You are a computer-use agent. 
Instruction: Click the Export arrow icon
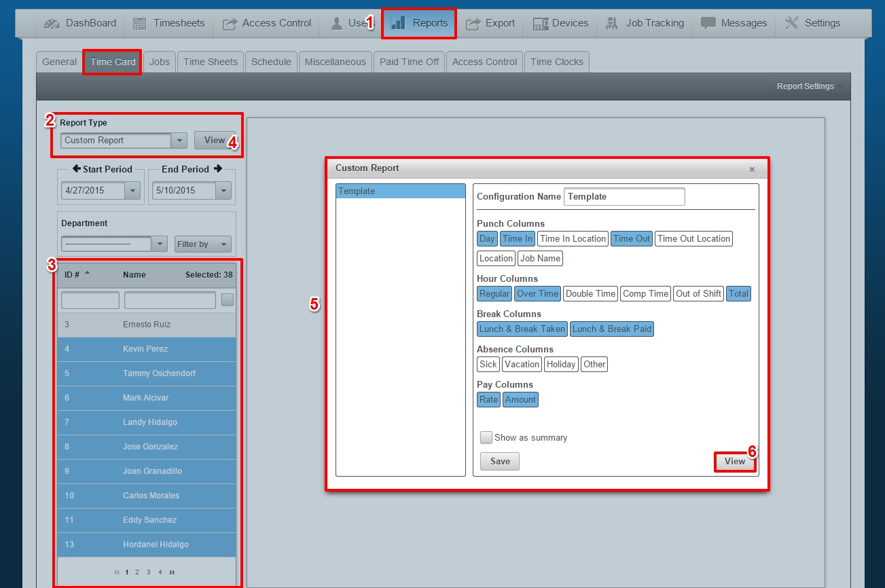(473, 23)
